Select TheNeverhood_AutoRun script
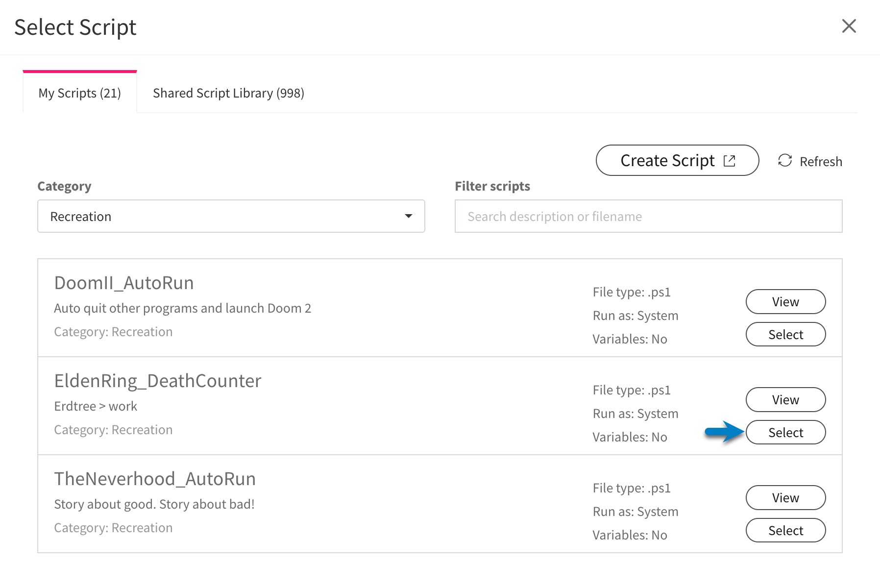Screen dimensions: 880x588 (x=785, y=531)
